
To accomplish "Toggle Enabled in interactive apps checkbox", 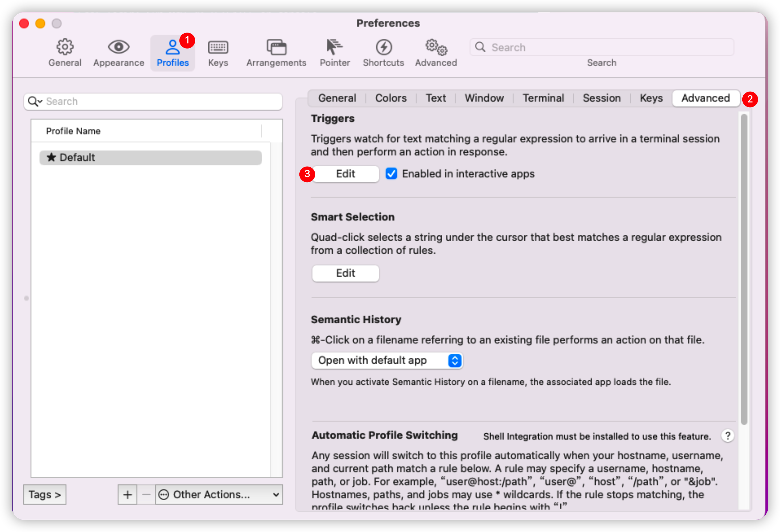I will click(x=391, y=174).
